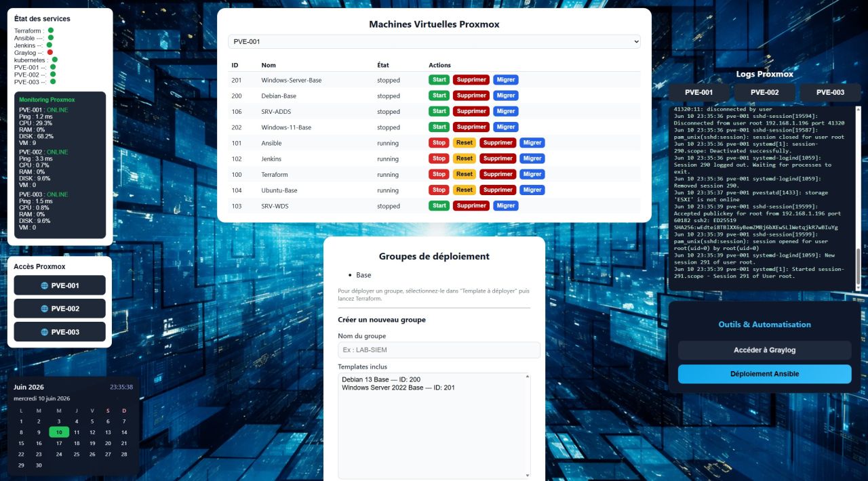Screen dimensions: 868x481
Task: Select Debian 13 Base — ID: 200 template
Action: coord(381,379)
